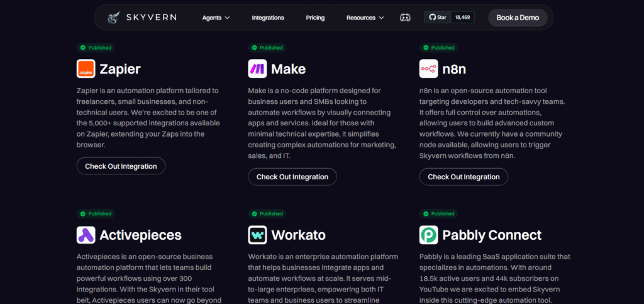Click the Pabbly Connect heading text
The image size is (644, 304).
click(x=492, y=235)
